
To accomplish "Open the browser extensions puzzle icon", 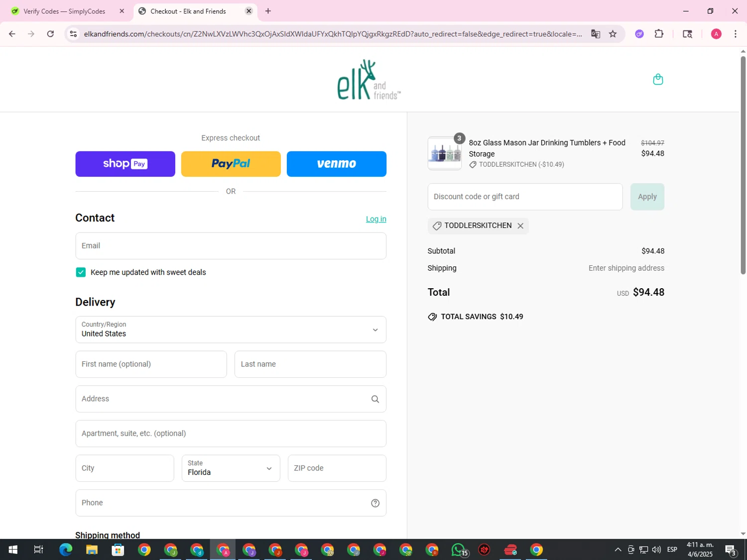I will coord(659,34).
